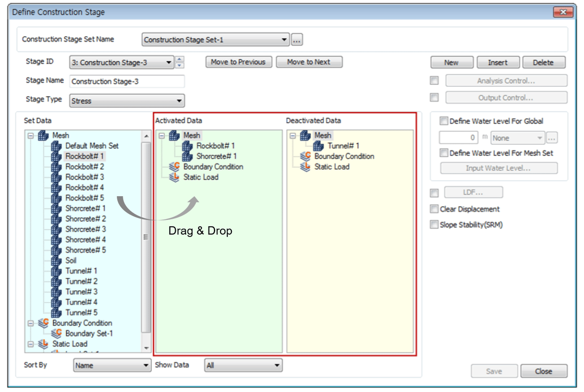Enable Define Water Level For Global
The width and height of the screenshot is (584, 392).
[x=444, y=121]
